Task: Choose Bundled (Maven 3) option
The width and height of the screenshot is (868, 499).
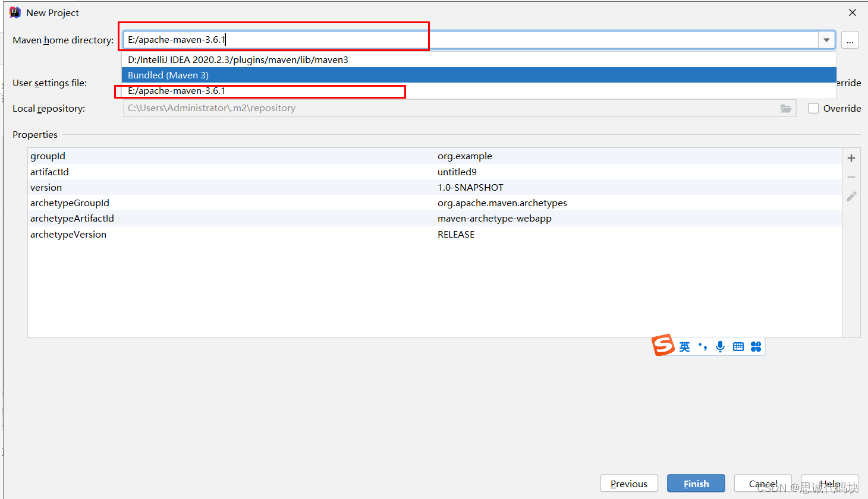Action: coord(479,75)
